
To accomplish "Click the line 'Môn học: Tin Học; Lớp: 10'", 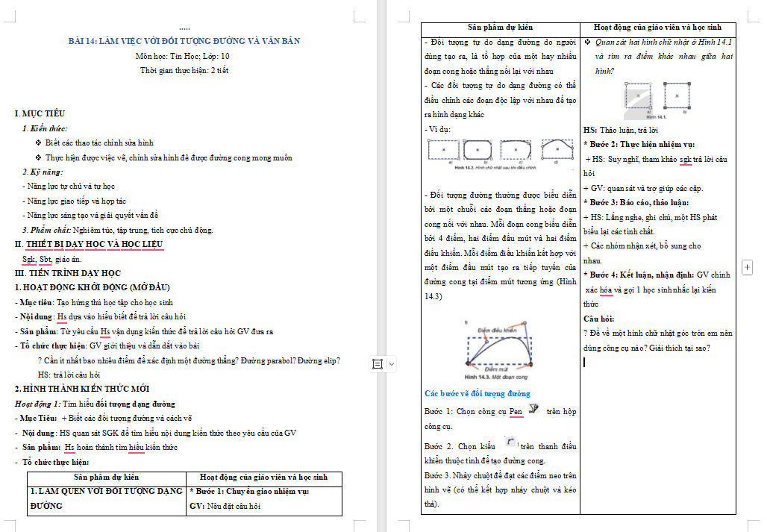I will pyautogui.click(x=183, y=56).
